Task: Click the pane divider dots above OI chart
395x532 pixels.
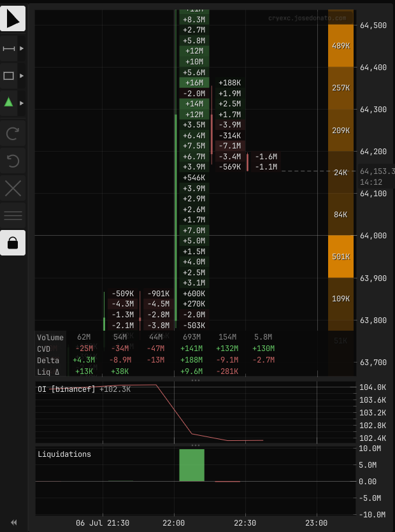Action: (x=196, y=380)
